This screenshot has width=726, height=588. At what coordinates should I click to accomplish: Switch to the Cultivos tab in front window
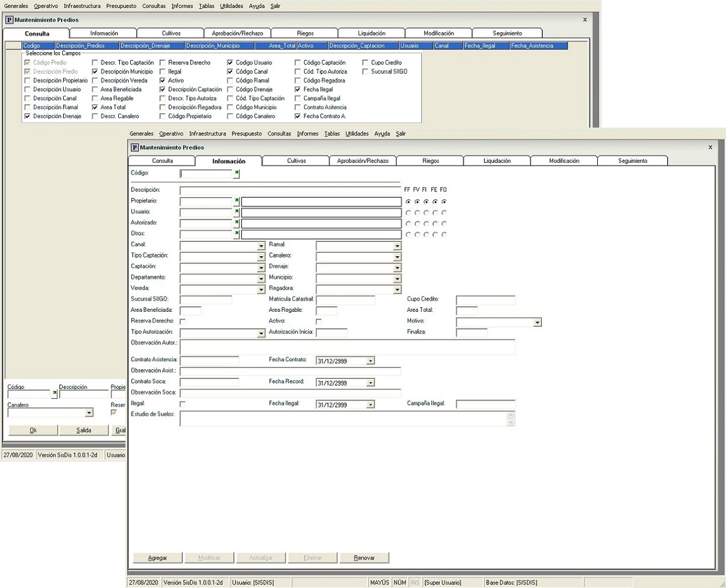click(296, 161)
